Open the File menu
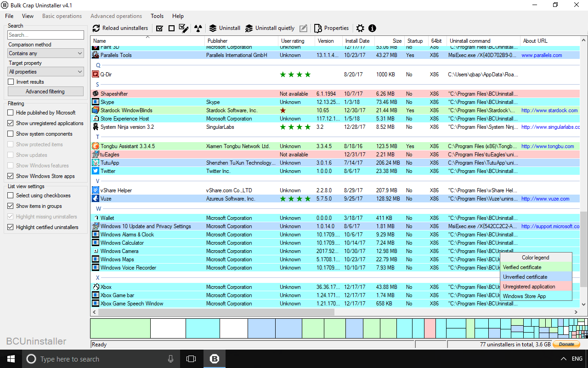The width and height of the screenshot is (588, 368). pos(9,16)
